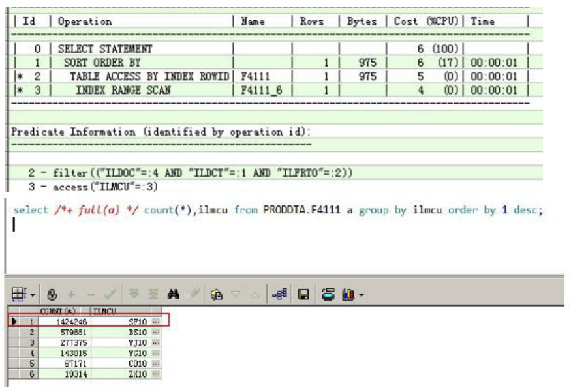The width and height of the screenshot is (571, 392).
Task: Select row number 4 in results grid
Action: coord(28,353)
